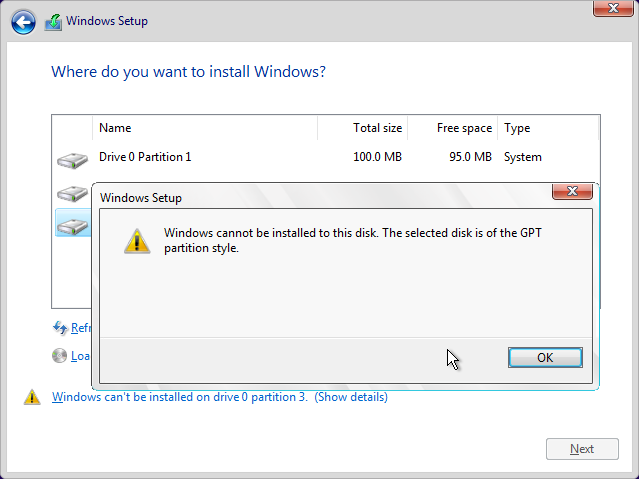This screenshot has width=639, height=479.
Task: Click the '95.0 MB' free space value
Action: pos(470,157)
